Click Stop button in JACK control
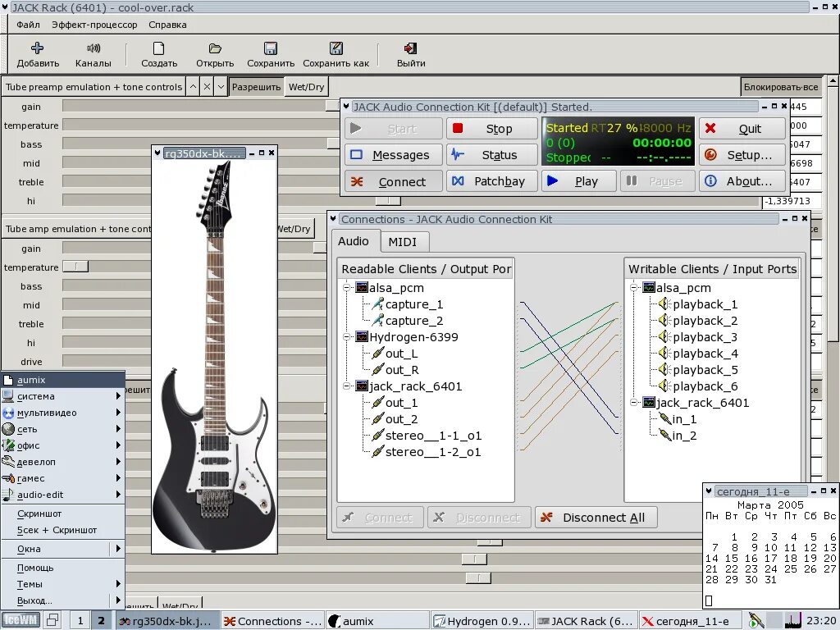840x630 pixels. (x=492, y=129)
